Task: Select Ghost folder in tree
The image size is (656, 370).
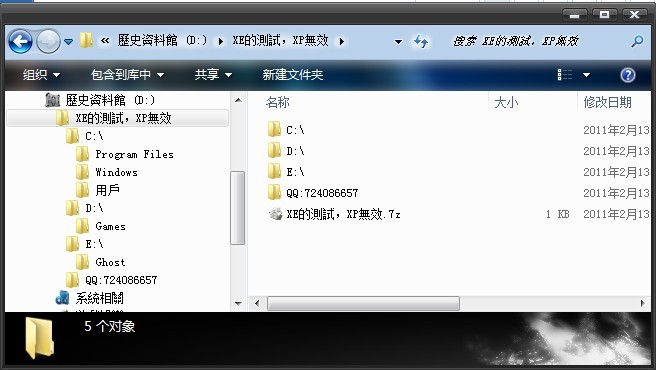Action: pos(110,262)
